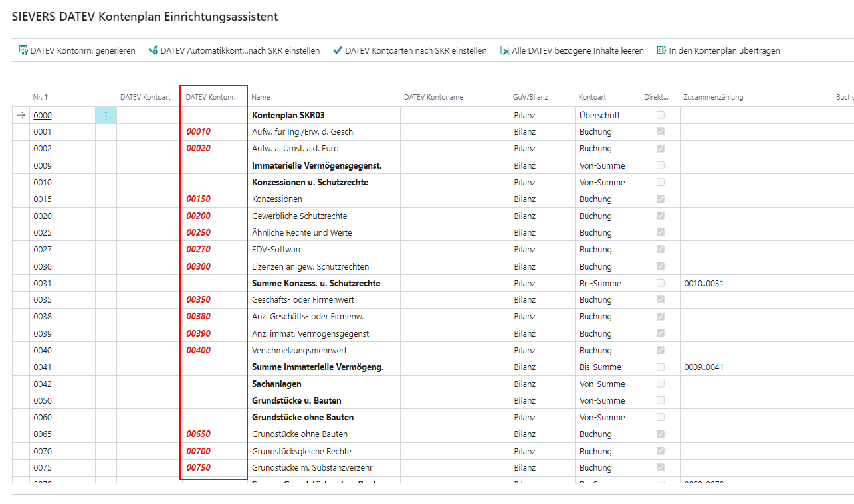Click the DATEV Kontonrn. generieren action

pyautogui.click(x=82, y=50)
